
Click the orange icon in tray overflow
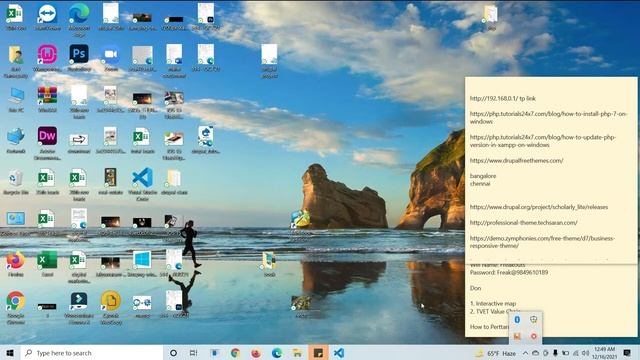pyautogui.click(x=517, y=336)
